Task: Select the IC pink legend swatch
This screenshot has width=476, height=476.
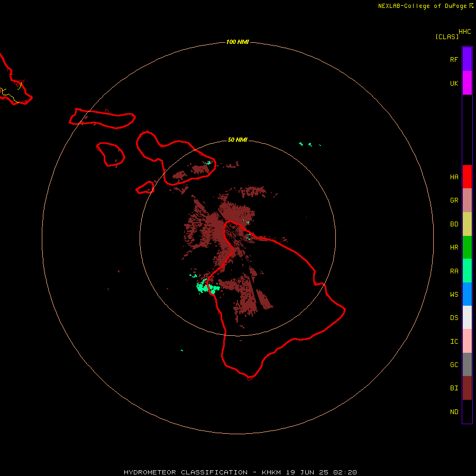Action: (x=467, y=341)
